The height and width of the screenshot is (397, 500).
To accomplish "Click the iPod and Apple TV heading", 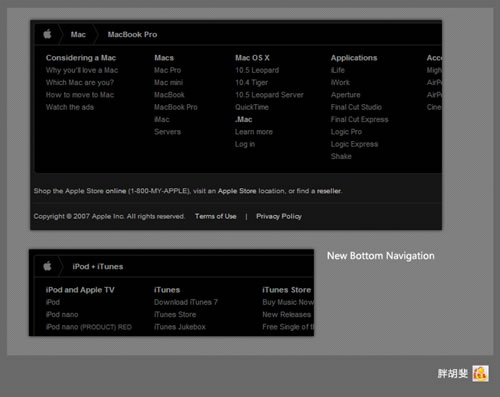I will point(80,290).
